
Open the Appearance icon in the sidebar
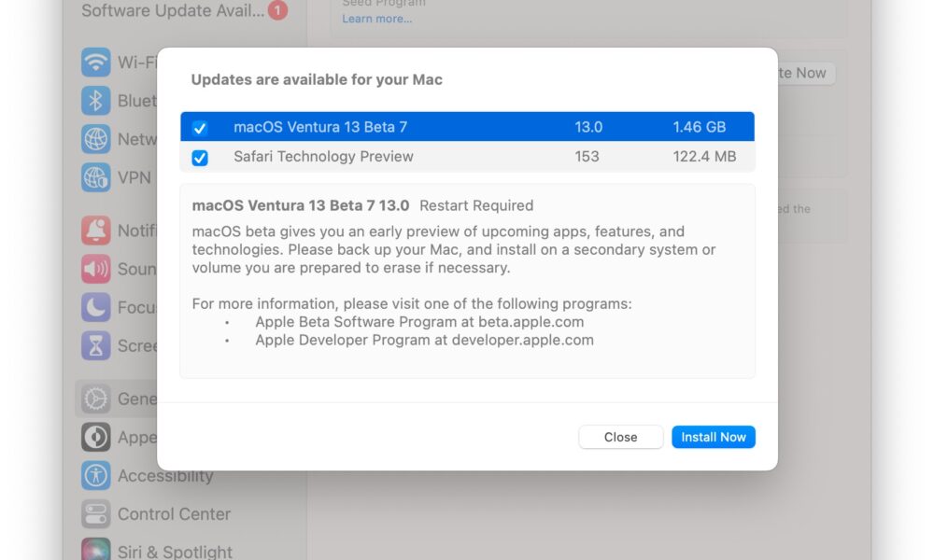tap(96, 438)
